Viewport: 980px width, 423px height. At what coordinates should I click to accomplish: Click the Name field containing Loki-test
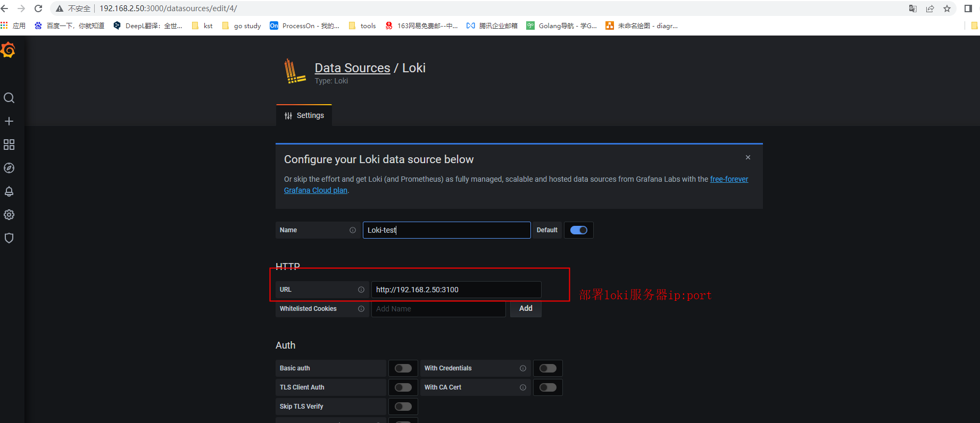447,230
